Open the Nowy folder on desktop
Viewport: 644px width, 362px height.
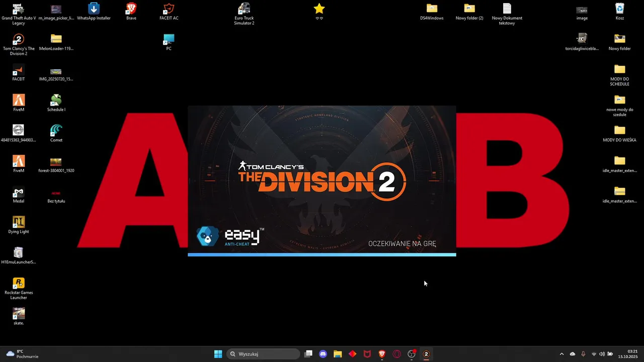[x=620, y=42]
